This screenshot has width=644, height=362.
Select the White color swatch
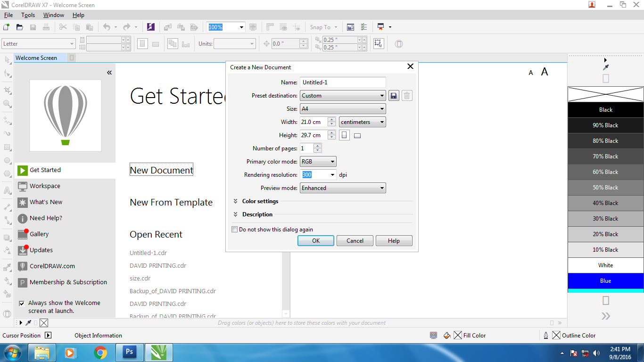tap(606, 265)
